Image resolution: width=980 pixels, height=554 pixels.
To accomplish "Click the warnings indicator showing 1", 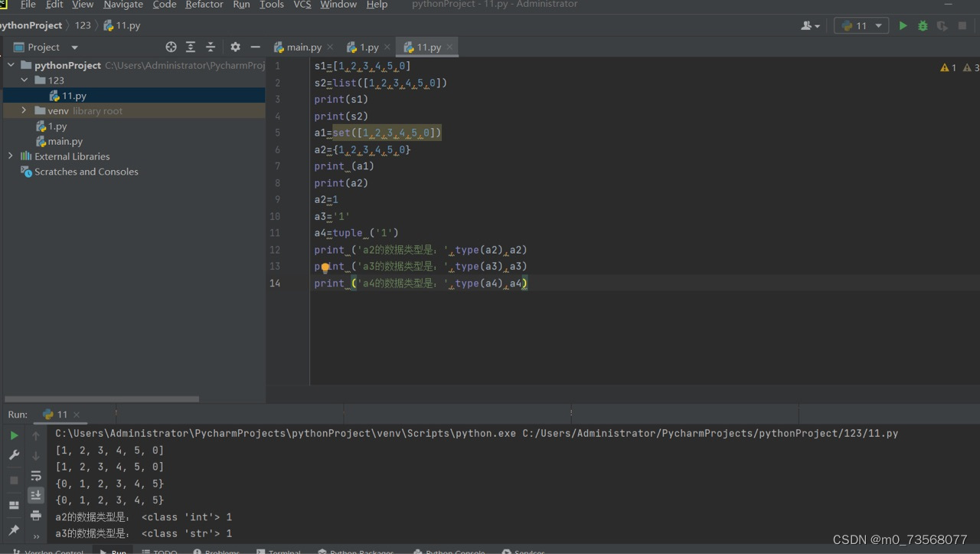I will (x=949, y=67).
